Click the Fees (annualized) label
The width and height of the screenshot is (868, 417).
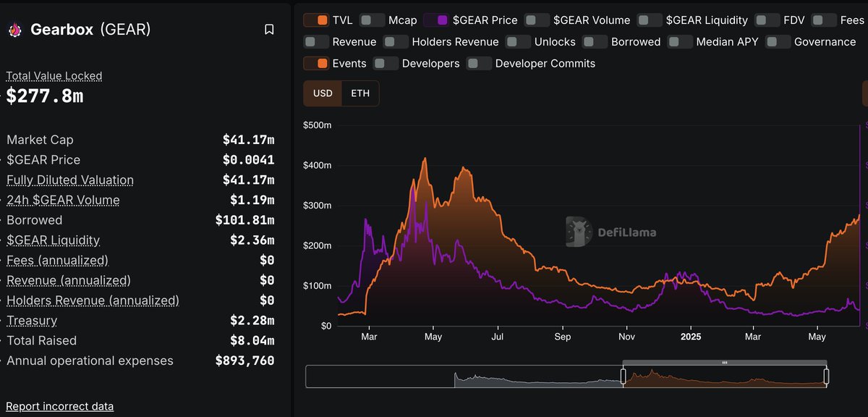[x=57, y=261]
